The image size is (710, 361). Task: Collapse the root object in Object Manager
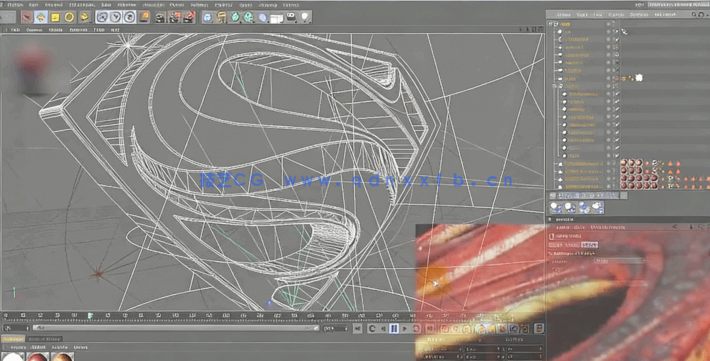click(x=551, y=24)
